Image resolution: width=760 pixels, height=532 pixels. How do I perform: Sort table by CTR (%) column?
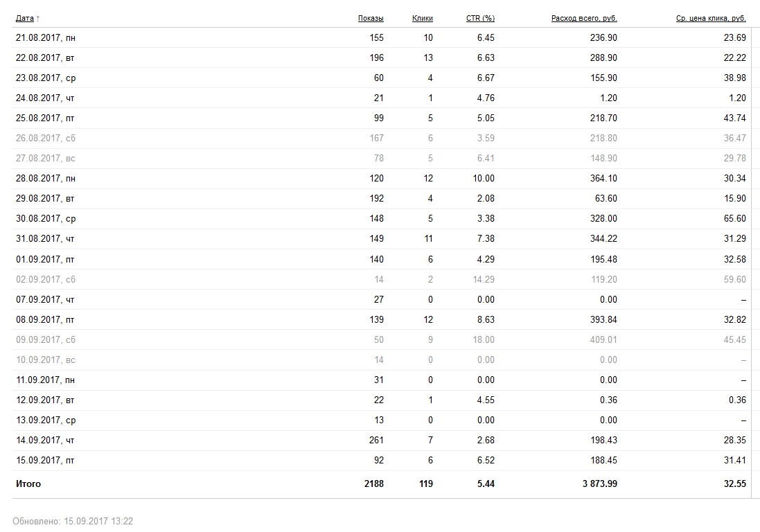pyautogui.click(x=480, y=19)
